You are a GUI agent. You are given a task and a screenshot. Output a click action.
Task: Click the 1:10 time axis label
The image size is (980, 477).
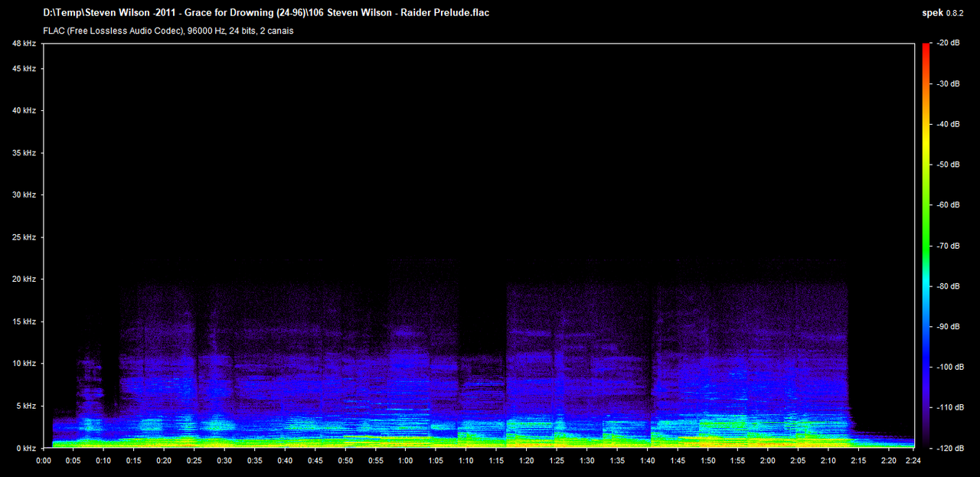point(466,461)
